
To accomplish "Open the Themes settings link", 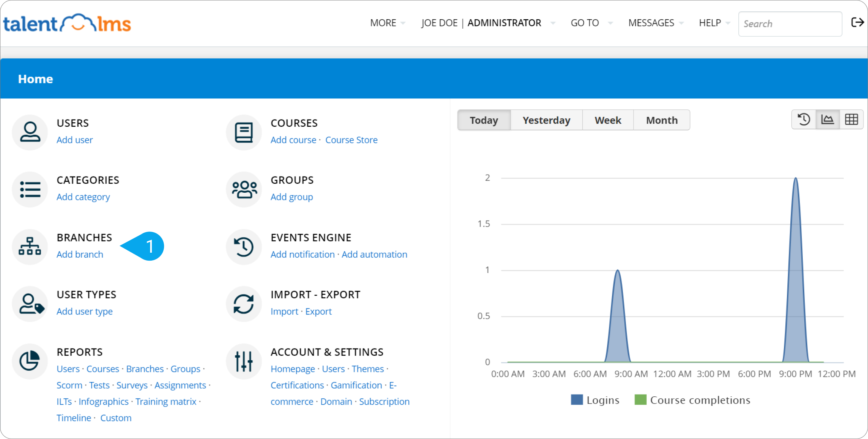I will (x=368, y=369).
